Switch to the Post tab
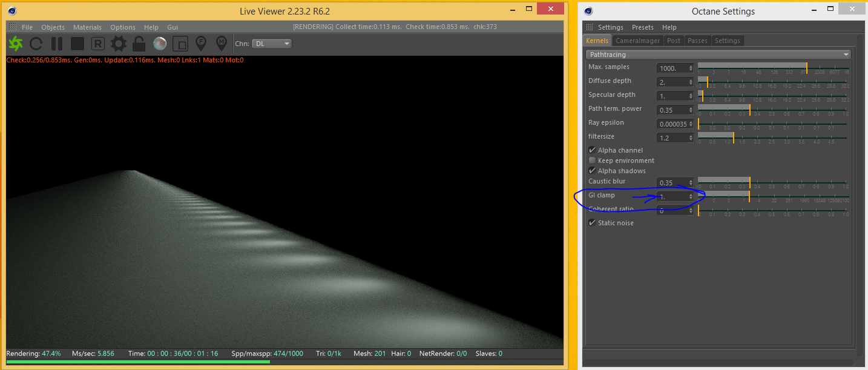This screenshot has height=370, width=868. 674,41
